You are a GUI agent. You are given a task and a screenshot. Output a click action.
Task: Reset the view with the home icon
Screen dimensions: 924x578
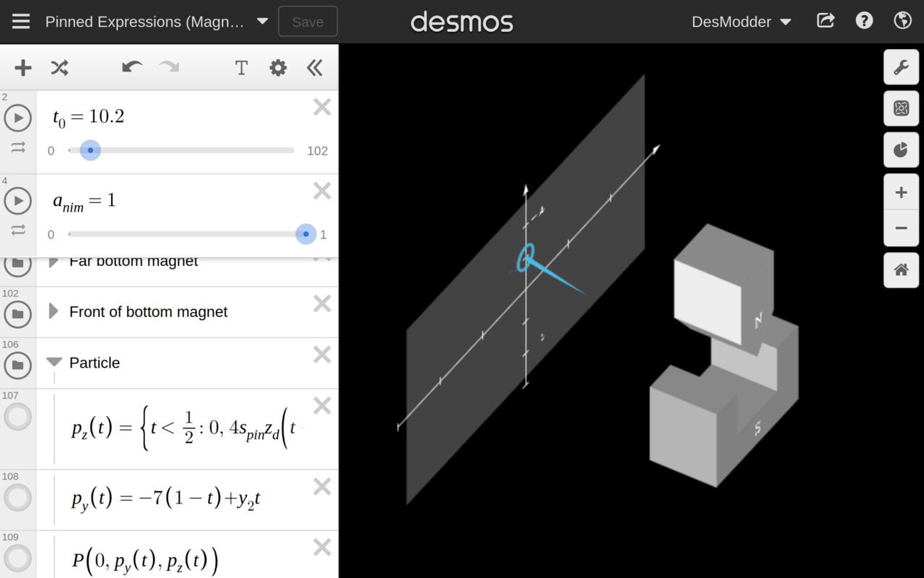[901, 269]
